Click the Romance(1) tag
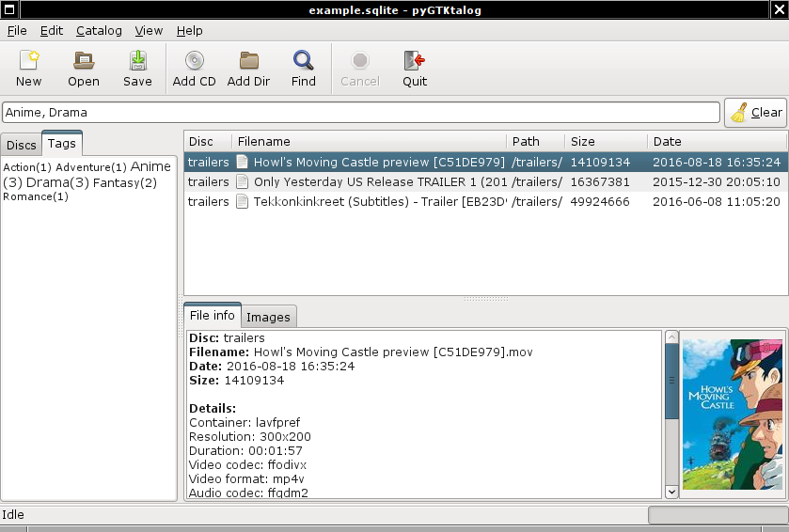 click(x=36, y=196)
